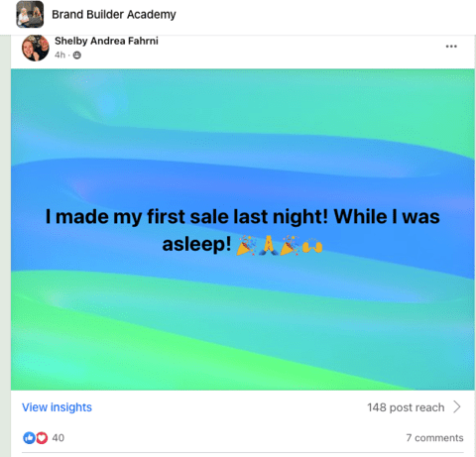View the 40 reactions count

click(59, 438)
